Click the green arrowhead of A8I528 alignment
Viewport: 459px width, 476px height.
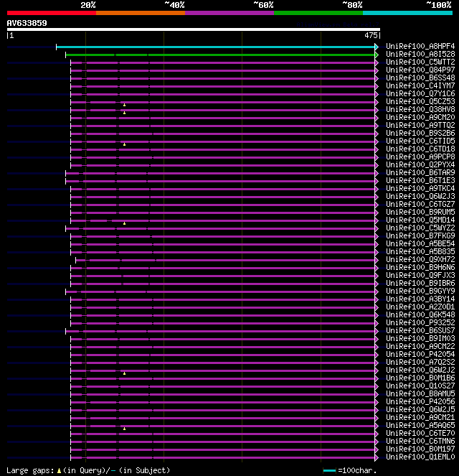[x=377, y=55]
